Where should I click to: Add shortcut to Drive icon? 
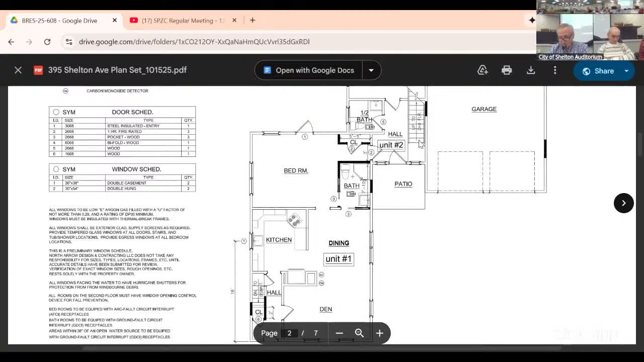(x=482, y=70)
